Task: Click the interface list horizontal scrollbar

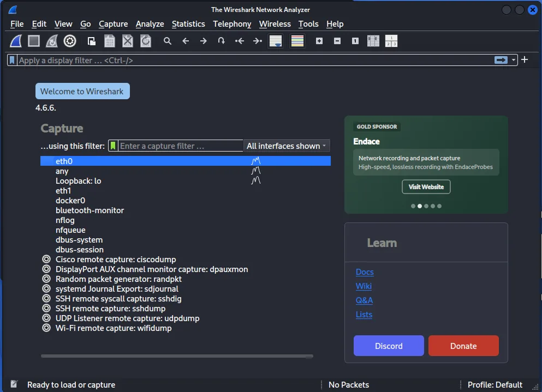Action: [x=177, y=356]
